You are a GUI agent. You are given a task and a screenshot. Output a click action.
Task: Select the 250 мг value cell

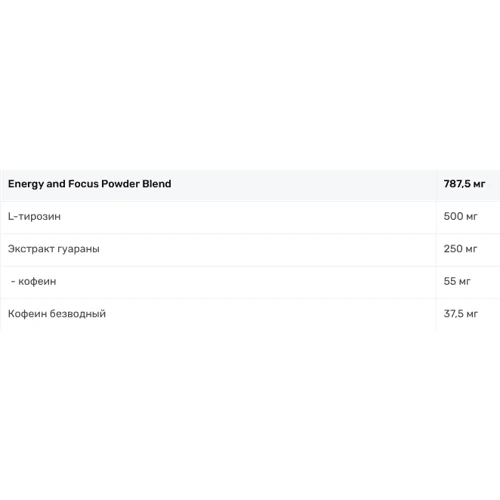coord(460,249)
